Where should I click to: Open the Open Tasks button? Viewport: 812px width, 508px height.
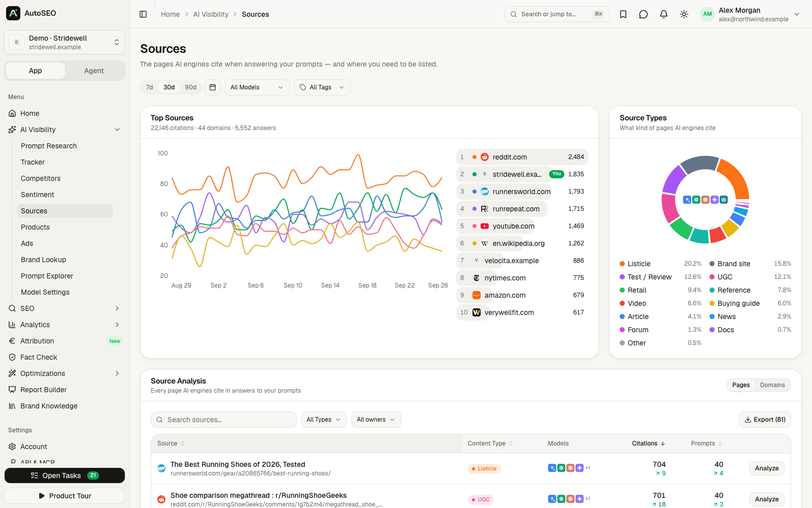coord(65,475)
